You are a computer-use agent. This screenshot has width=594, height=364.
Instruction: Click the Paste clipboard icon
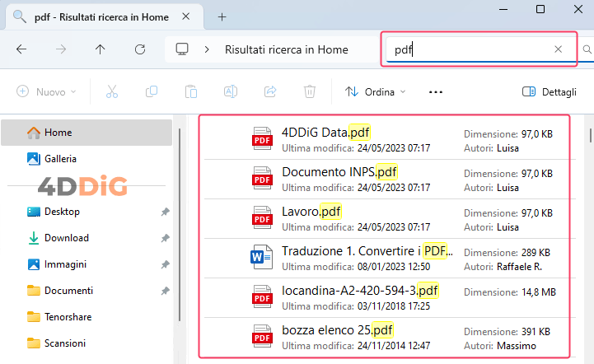191,91
